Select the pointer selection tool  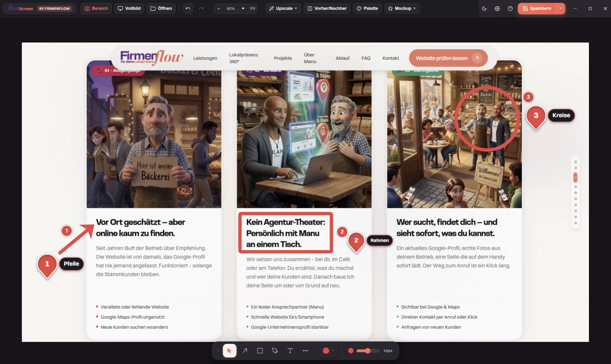(230, 351)
